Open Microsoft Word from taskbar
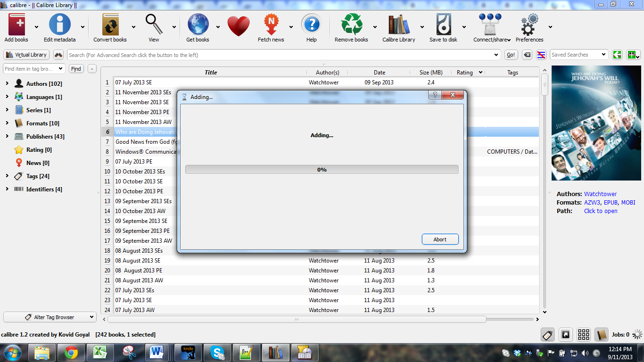The image size is (644, 362). point(156,352)
